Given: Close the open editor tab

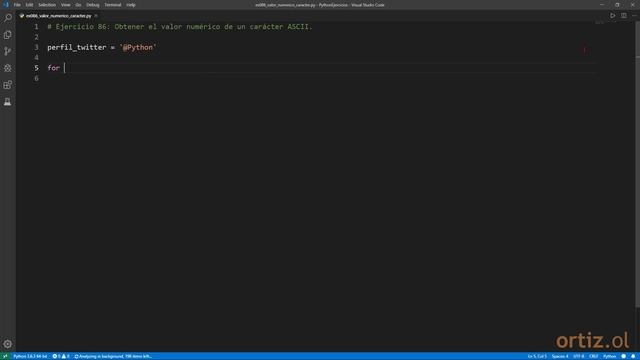Looking at the screenshot, I should 96,16.
